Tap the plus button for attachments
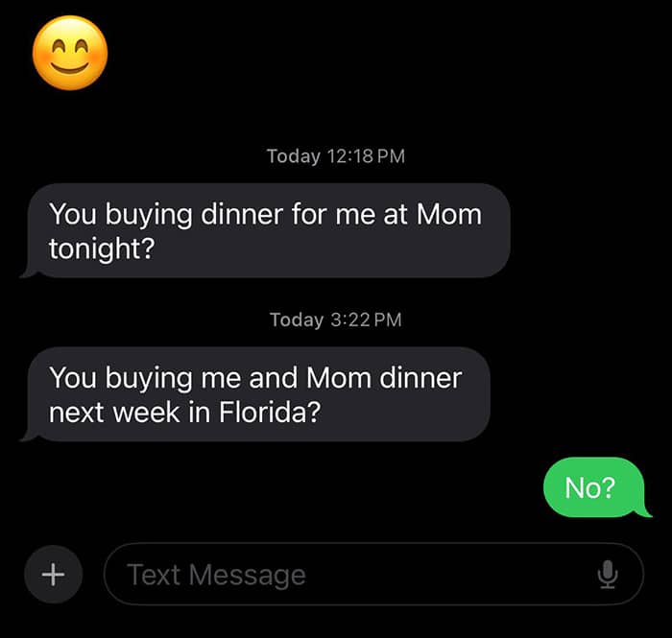672x638 pixels. click(x=53, y=575)
